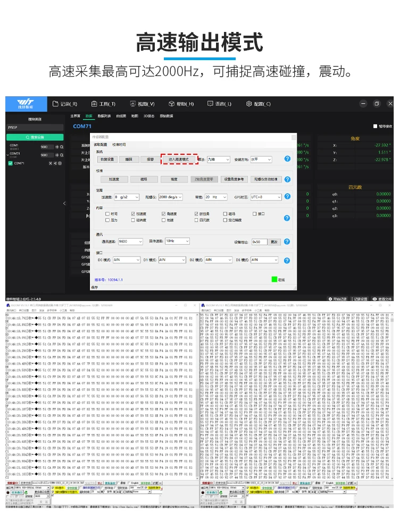Screen dimensions: 399x532
Task: Open the 工具(T) menu
Action: click(104, 104)
